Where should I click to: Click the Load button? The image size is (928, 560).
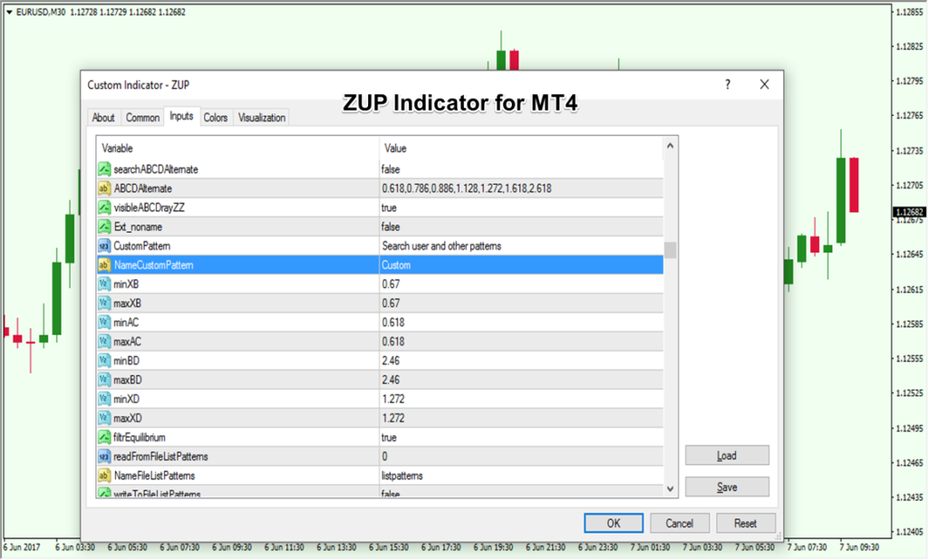click(727, 456)
